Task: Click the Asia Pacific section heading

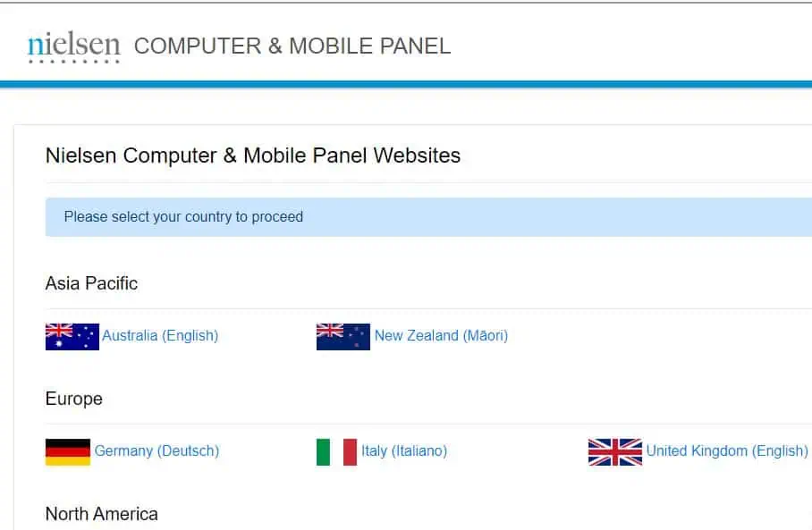Action: (91, 283)
